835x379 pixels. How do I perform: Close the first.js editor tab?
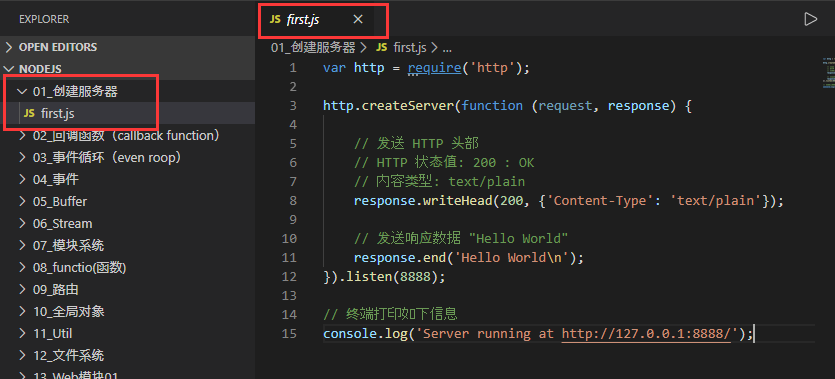pyautogui.click(x=358, y=20)
